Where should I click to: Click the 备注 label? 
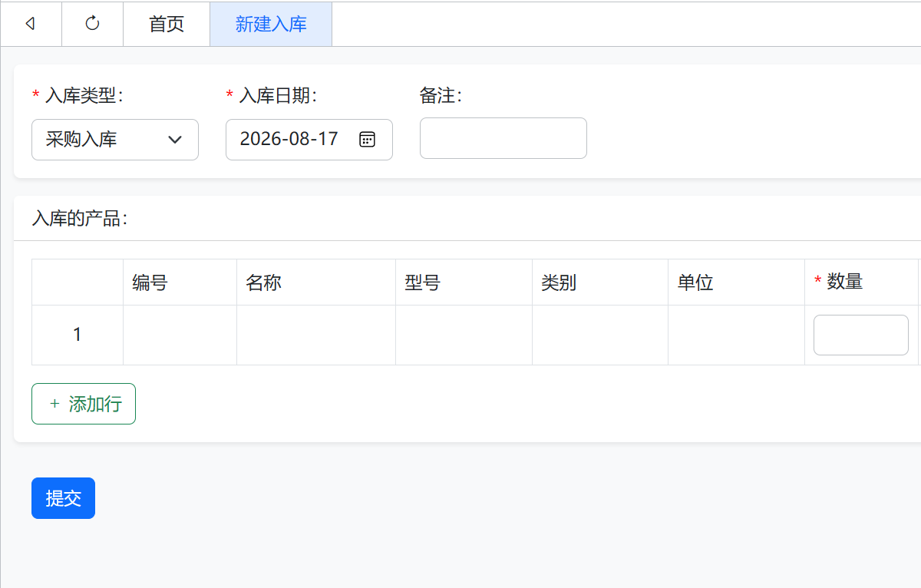(441, 95)
